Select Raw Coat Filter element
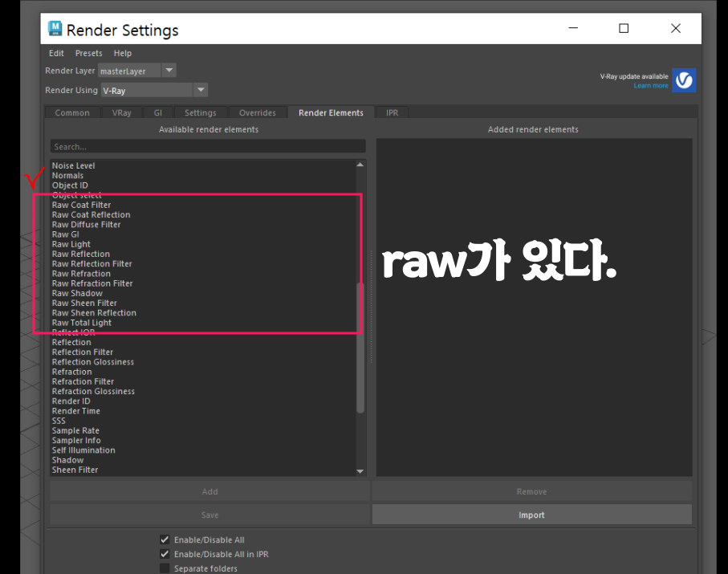The image size is (728, 574). [x=81, y=205]
